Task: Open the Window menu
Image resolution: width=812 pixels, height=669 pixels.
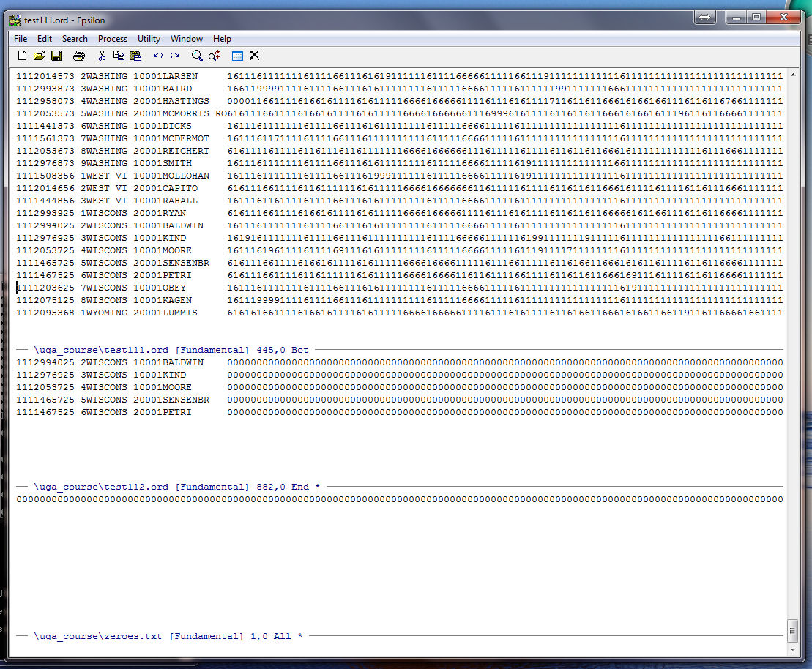Action: [x=187, y=39]
